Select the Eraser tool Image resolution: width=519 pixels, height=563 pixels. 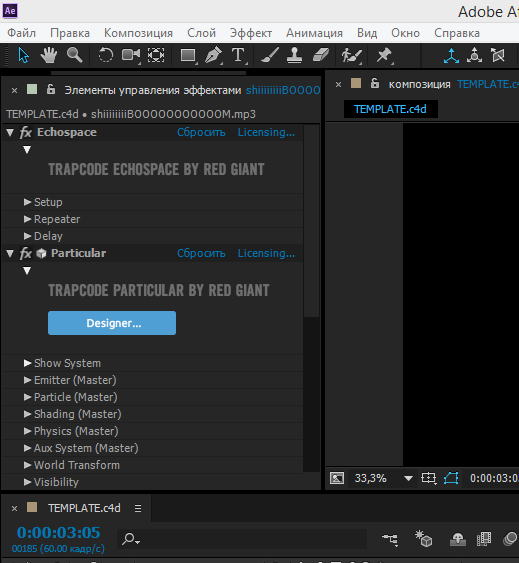[321, 55]
